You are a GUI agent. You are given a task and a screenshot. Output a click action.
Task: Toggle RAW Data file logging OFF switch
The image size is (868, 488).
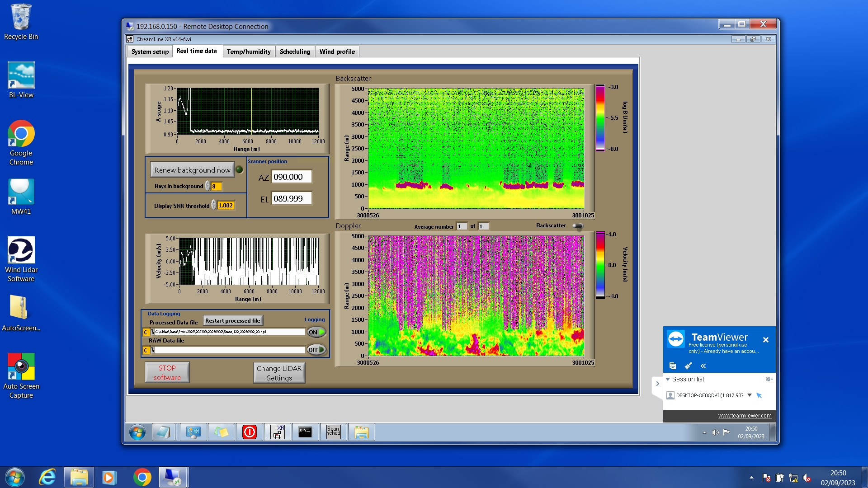(316, 350)
